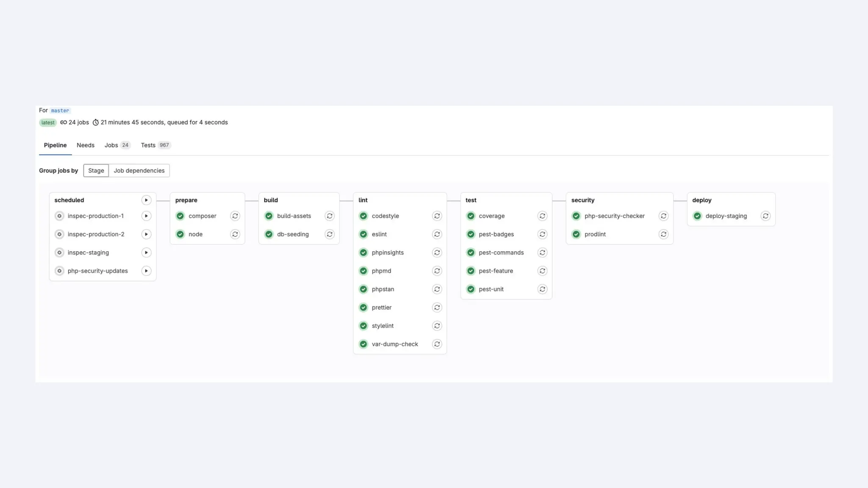The image size is (868, 488).
Task: Click the green status icon for coverage
Action: [x=470, y=216]
